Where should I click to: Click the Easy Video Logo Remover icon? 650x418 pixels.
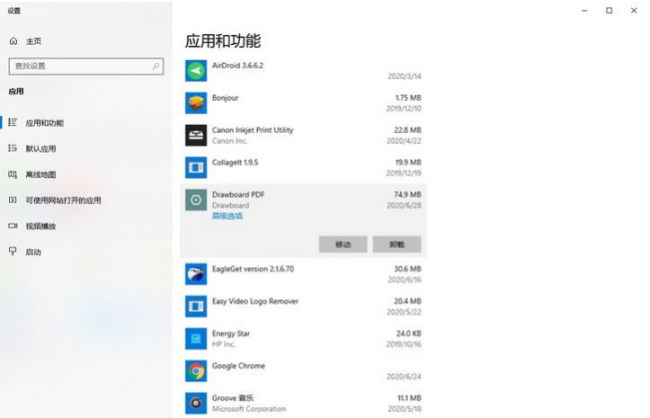196,306
